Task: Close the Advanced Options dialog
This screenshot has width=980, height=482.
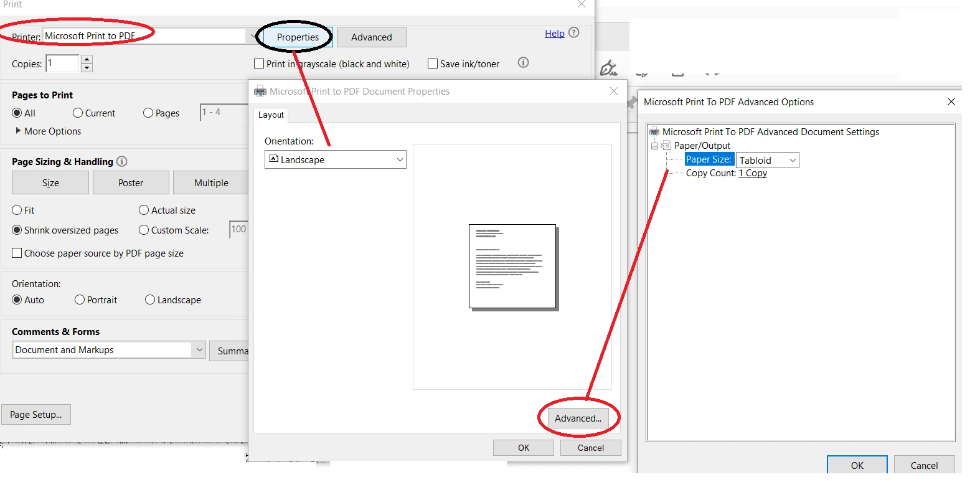Action: [x=951, y=102]
